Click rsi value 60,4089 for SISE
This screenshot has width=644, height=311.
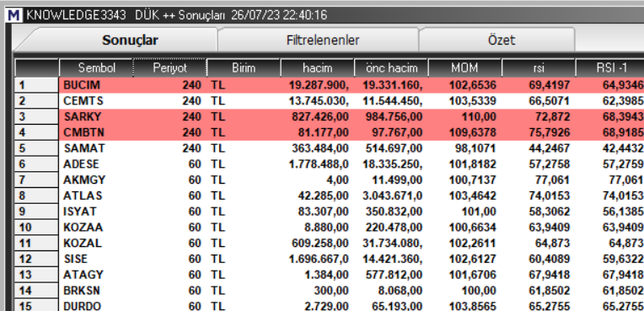coord(549,259)
